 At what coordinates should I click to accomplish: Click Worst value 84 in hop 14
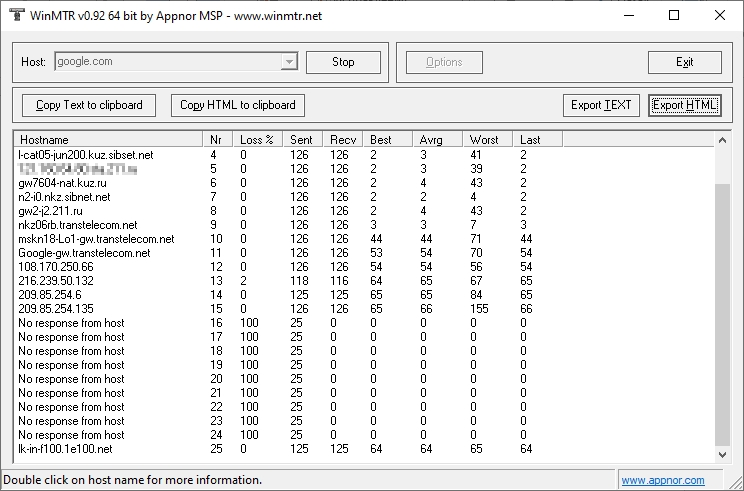(x=476, y=295)
